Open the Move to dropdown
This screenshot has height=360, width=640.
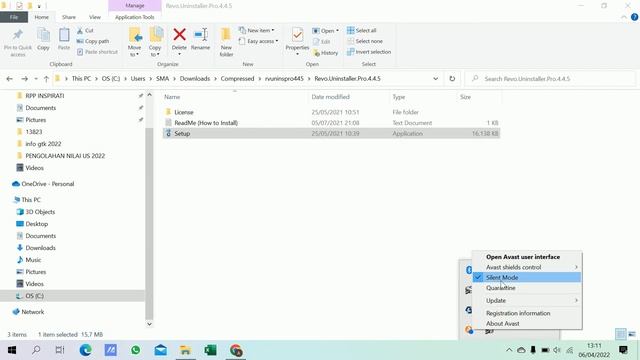134,42
